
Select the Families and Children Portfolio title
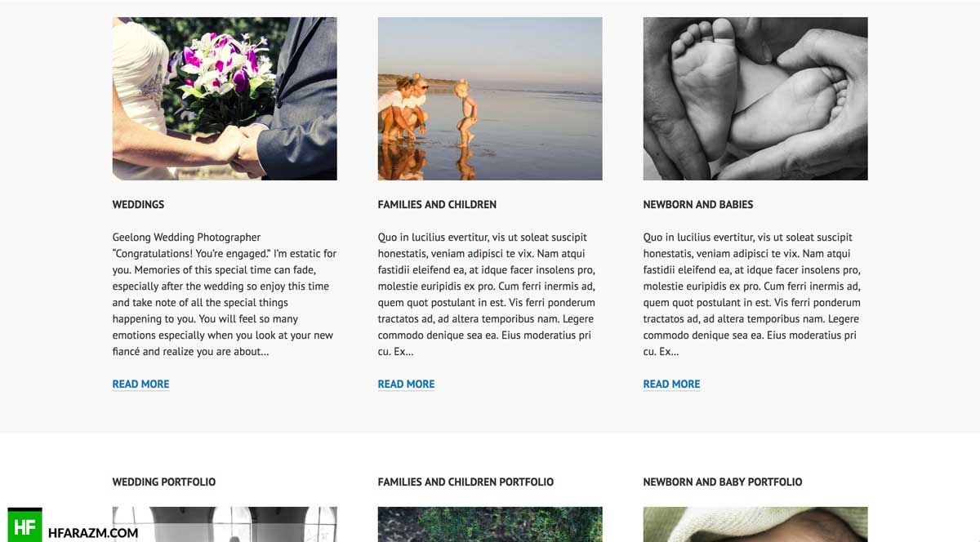(x=465, y=482)
